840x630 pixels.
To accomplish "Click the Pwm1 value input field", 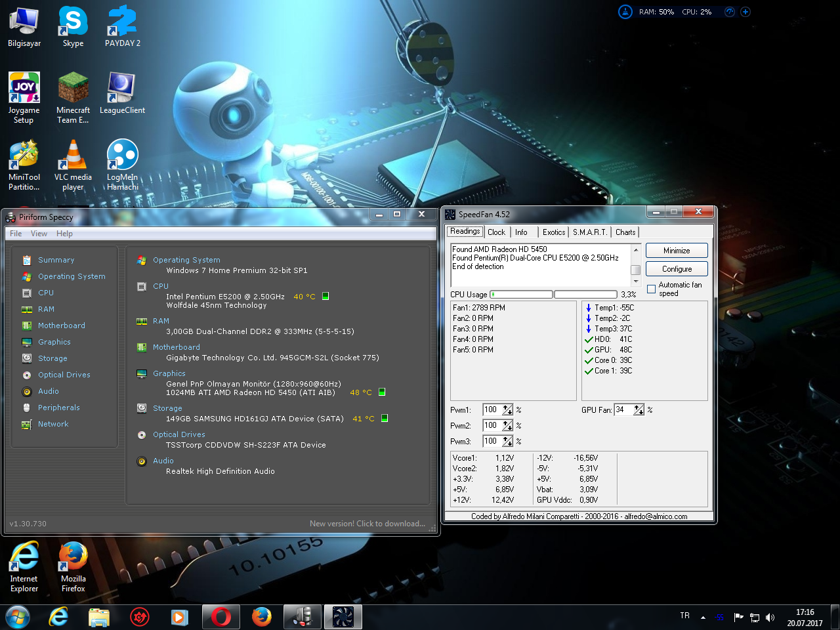I will click(x=492, y=409).
